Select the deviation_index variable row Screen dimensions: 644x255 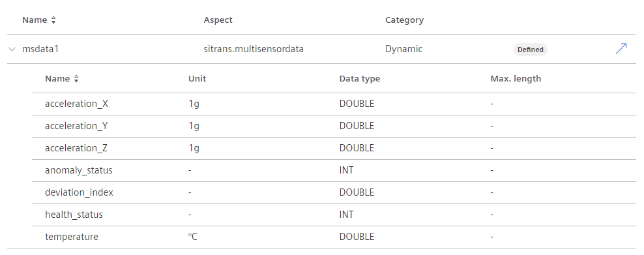click(x=334, y=192)
